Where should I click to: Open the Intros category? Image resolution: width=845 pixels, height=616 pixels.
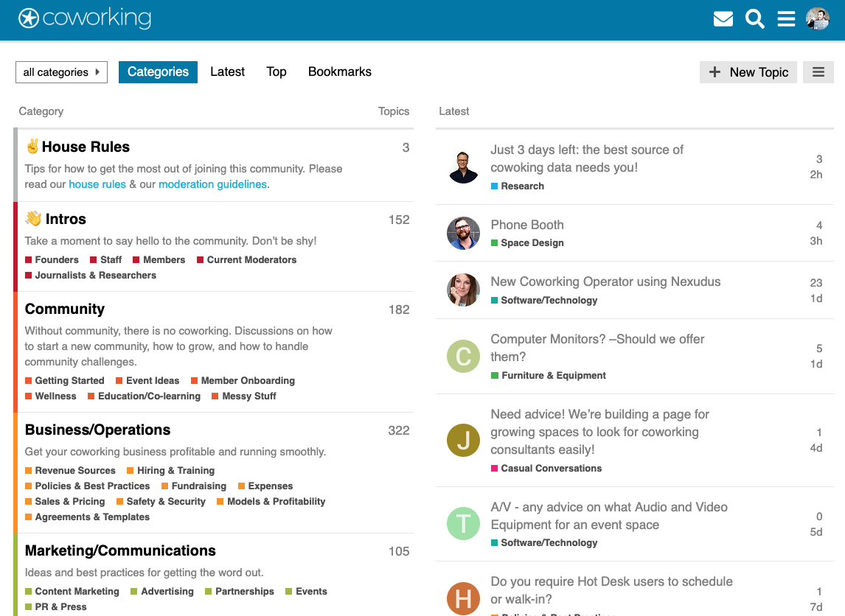66,219
